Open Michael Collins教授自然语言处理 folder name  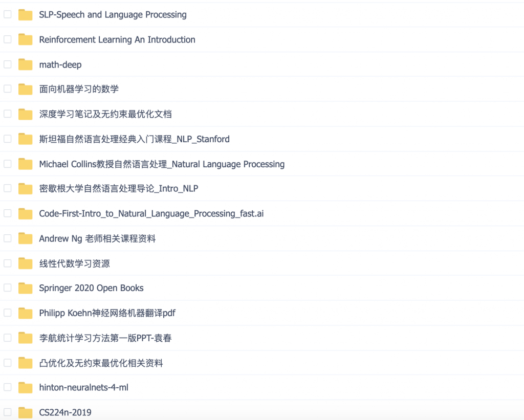[x=162, y=164]
